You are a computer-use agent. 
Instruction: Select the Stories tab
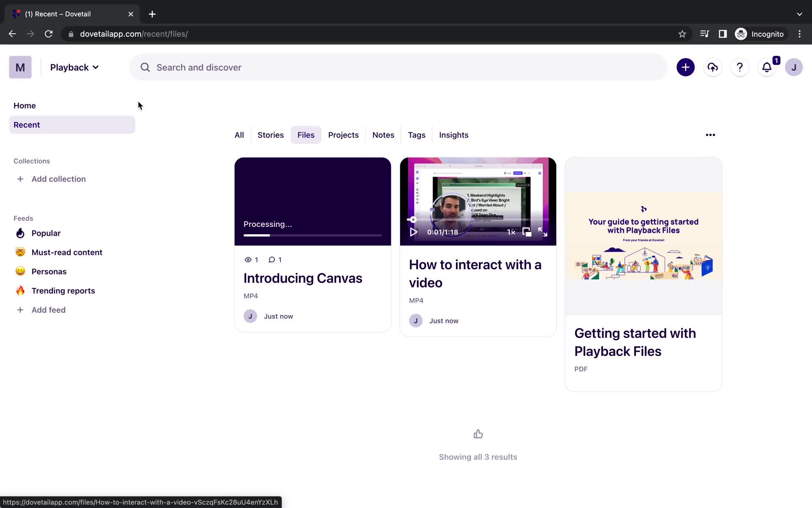tap(270, 135)
